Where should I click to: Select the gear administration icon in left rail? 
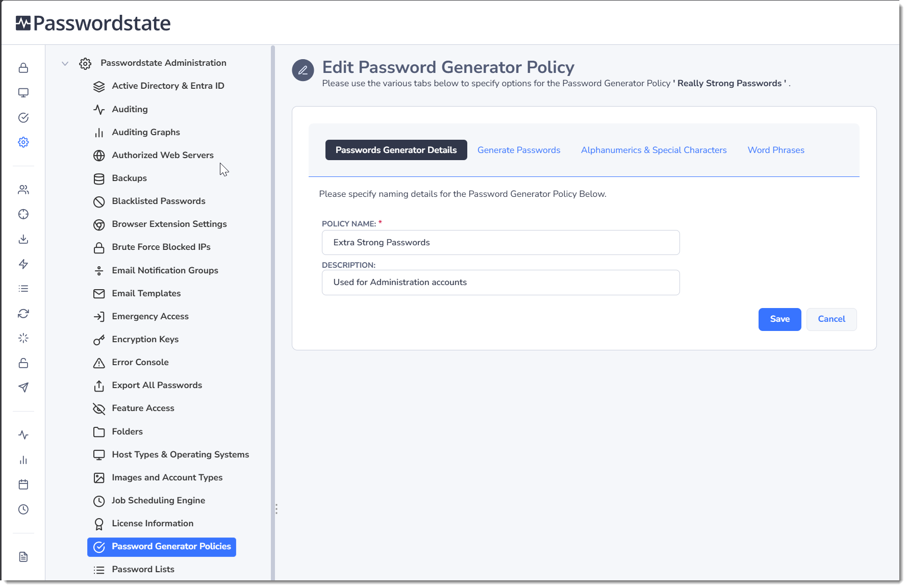point(23,142)
